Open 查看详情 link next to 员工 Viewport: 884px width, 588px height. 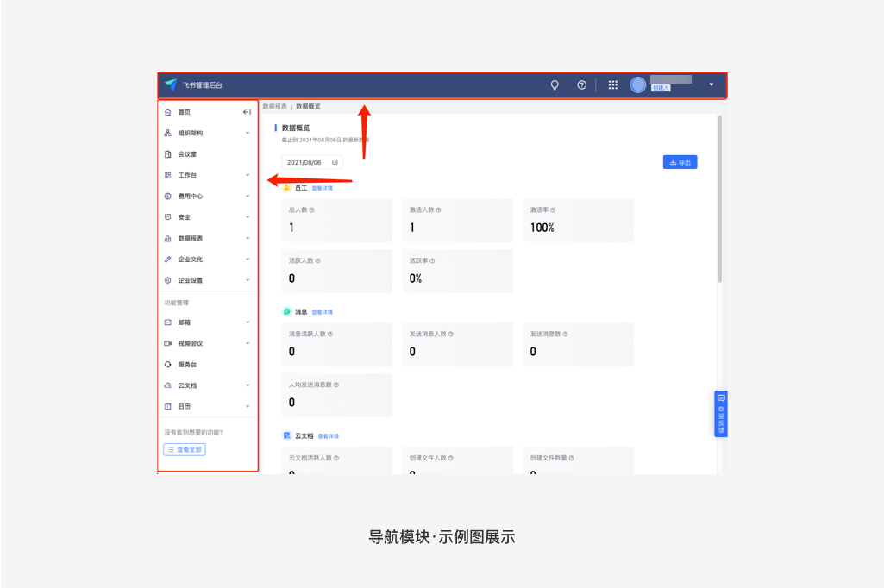point(322,188)
